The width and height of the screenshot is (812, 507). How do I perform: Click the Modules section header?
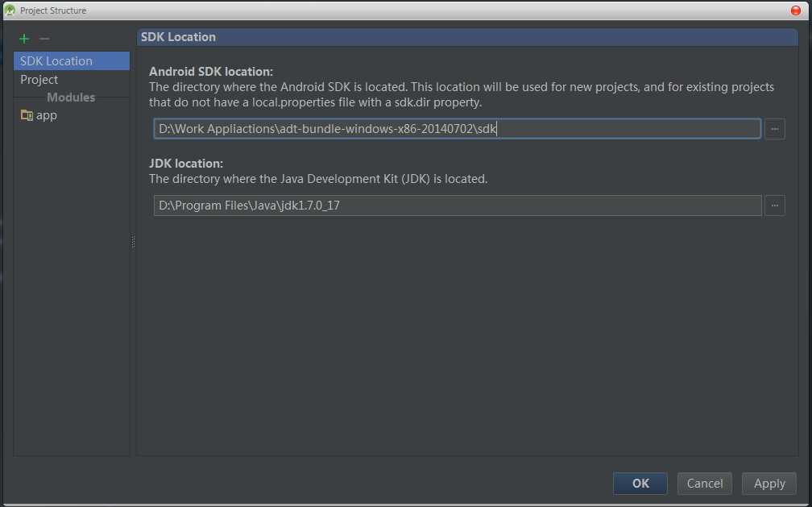tap(71, 98)
